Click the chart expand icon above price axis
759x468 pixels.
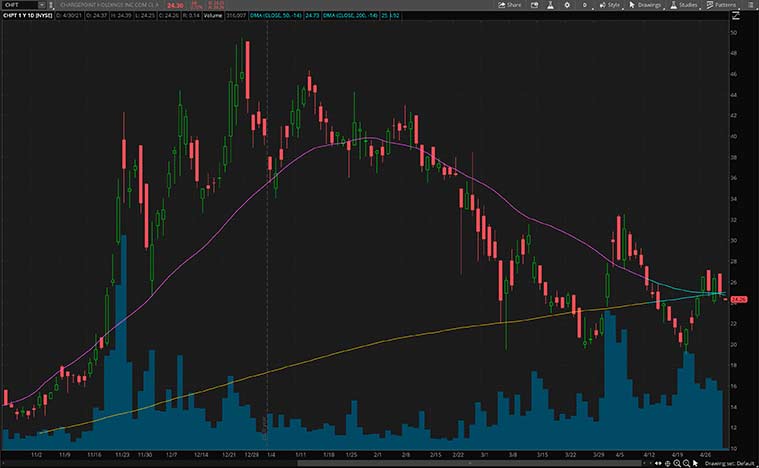click(x=736, y=15)
